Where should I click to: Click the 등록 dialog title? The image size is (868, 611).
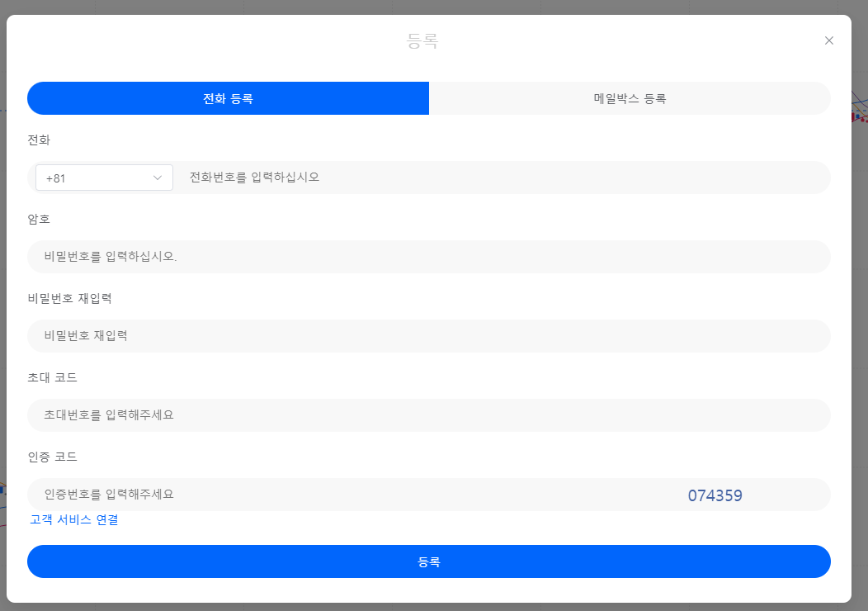pyautogui.click(x=422, y=40)
